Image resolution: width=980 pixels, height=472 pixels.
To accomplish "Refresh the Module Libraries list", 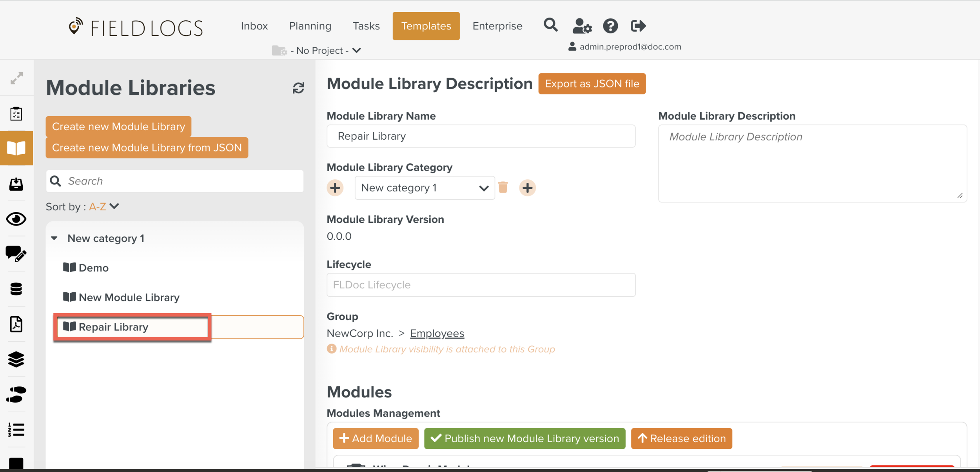I will pyautogui.click(x=298, y=88).
